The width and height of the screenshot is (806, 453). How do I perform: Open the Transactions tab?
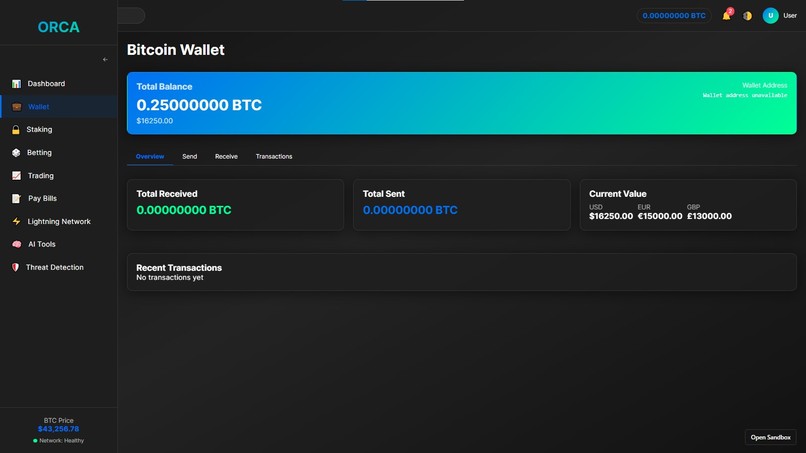274,156
